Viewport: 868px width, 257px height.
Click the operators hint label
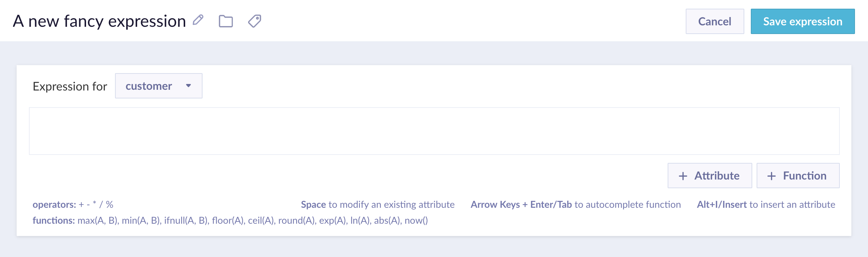click(x=54, y=205)
